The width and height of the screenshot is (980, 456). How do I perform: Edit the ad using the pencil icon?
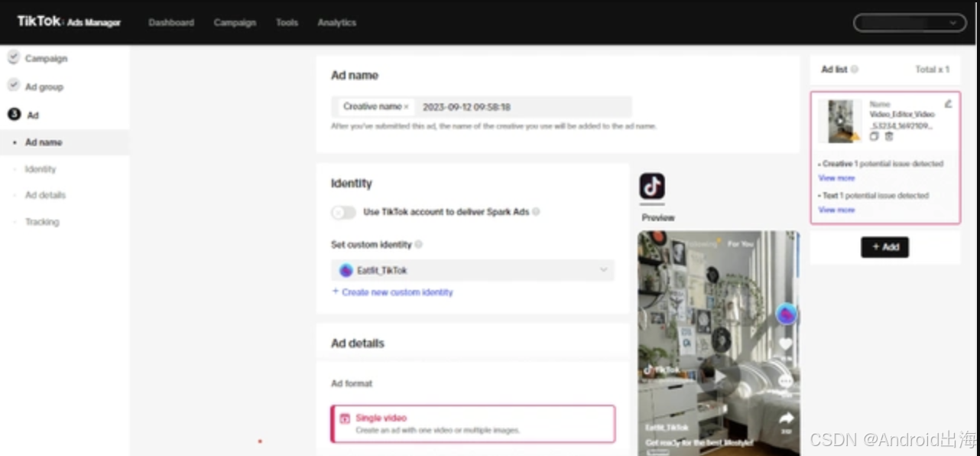pos(949,103)
